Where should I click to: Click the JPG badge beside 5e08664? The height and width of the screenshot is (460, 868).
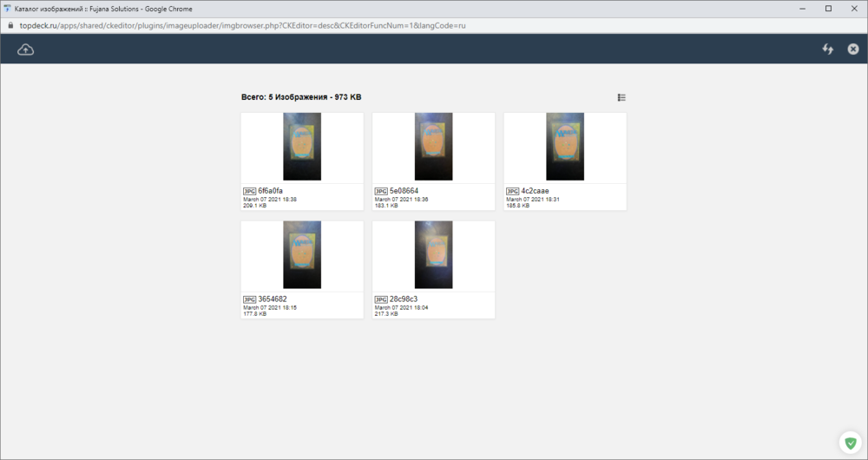[x=380, y=191]
